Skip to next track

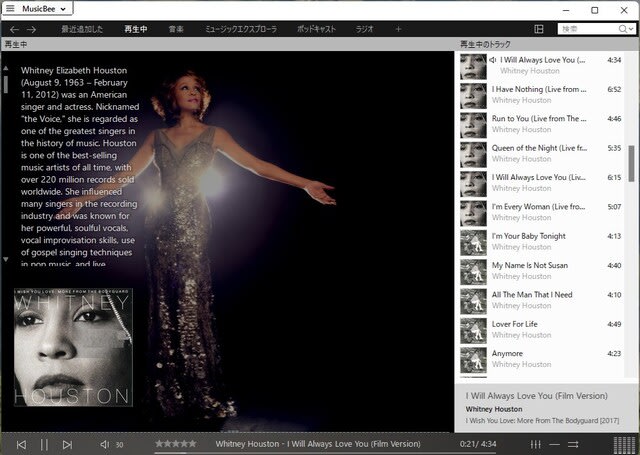(x=67, y=444)
